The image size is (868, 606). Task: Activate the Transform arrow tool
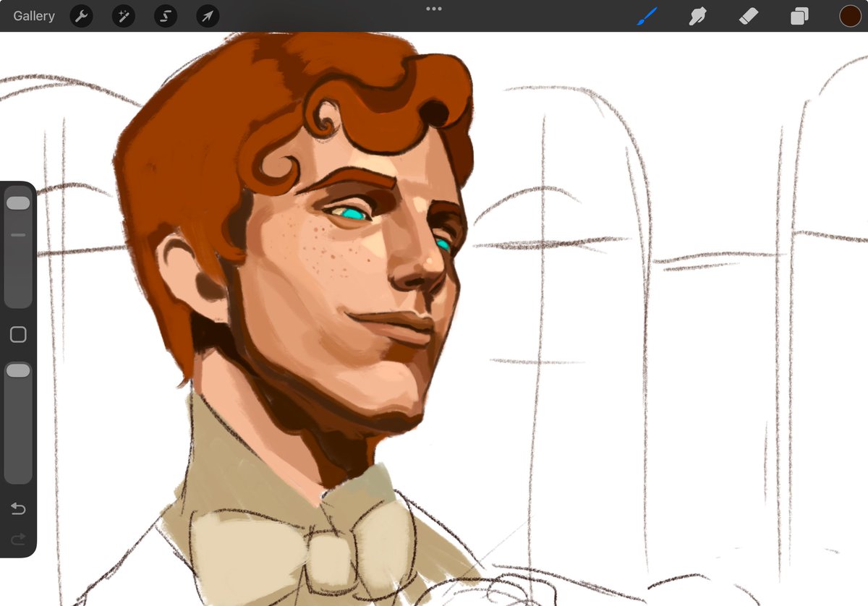point(208,16)
